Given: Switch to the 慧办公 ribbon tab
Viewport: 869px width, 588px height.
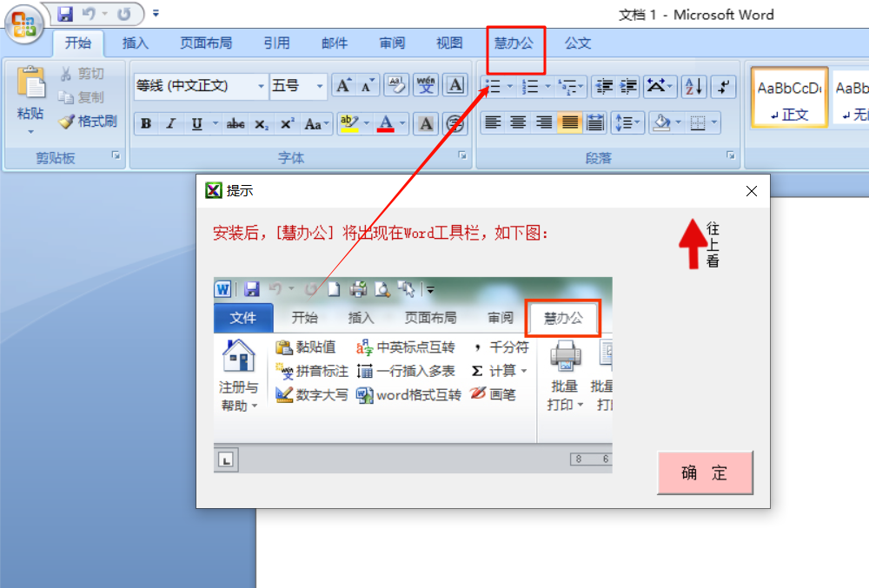Looking at the screenshot, I should tap(514, 43).
